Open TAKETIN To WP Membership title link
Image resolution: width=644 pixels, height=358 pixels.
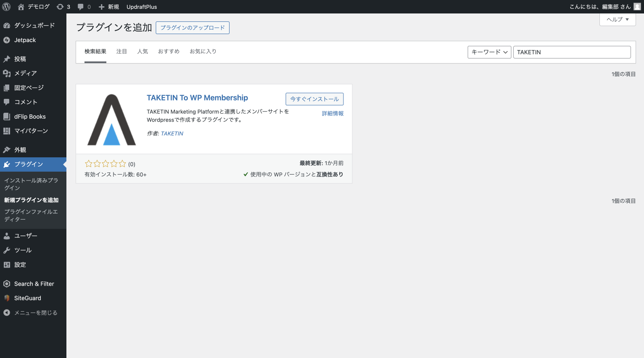[197, 98]
